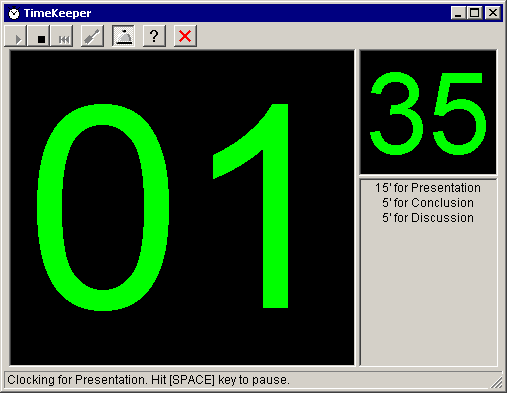
Task: Select the 15' for Presentation line
Action: (x=428, y=188)
